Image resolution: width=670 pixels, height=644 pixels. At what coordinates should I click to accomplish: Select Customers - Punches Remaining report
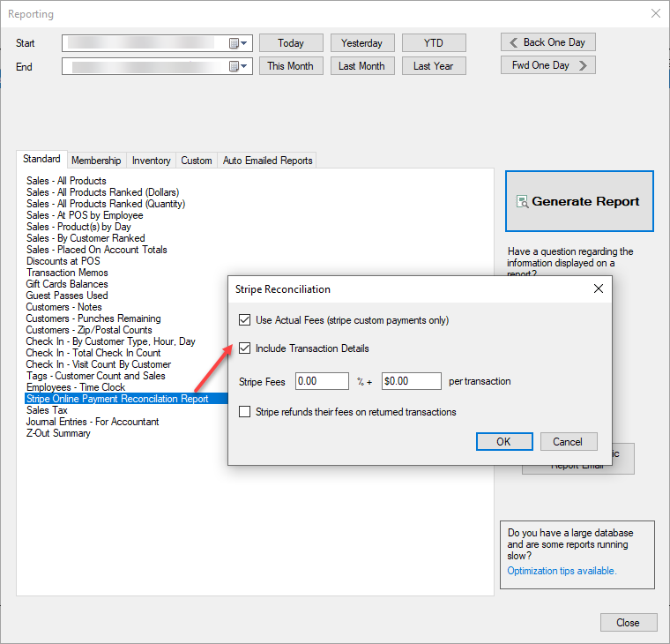click(93, 318)
